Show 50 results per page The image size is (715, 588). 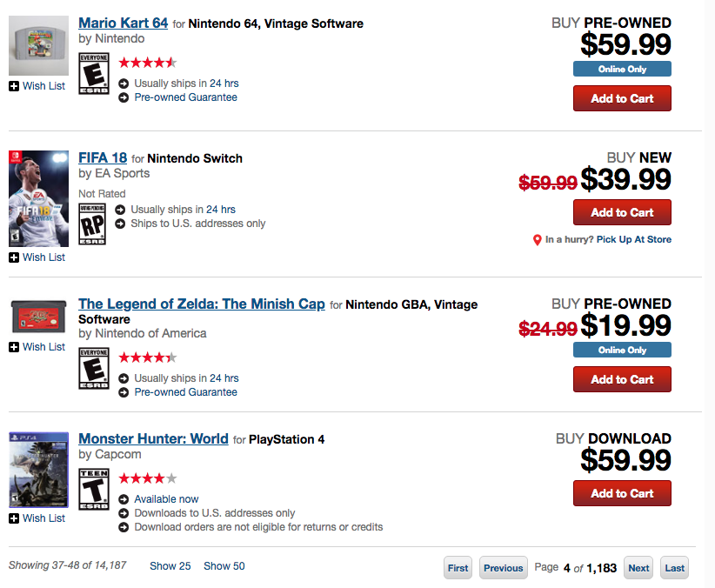click(224, 566)
